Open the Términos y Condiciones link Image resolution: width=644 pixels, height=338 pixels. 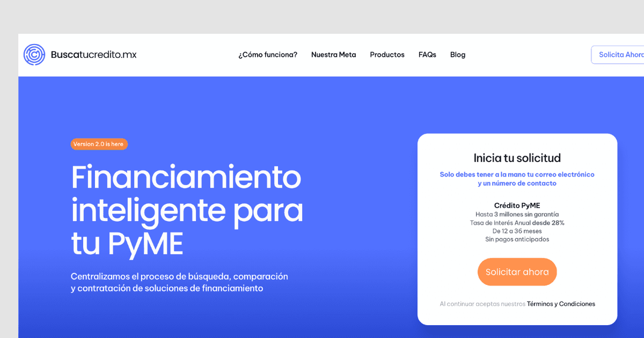[x=560, y=304]
